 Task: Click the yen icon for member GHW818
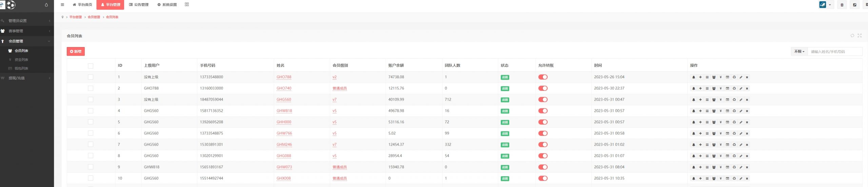721,111
